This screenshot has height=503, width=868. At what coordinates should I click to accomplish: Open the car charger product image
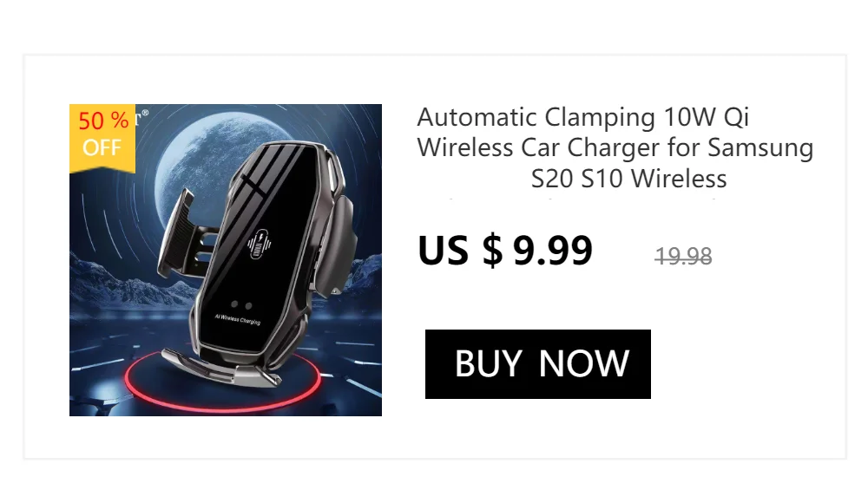point(226,260)
